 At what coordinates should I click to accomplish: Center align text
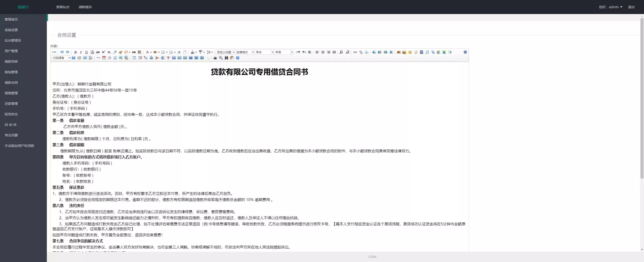tap(323, 52)
